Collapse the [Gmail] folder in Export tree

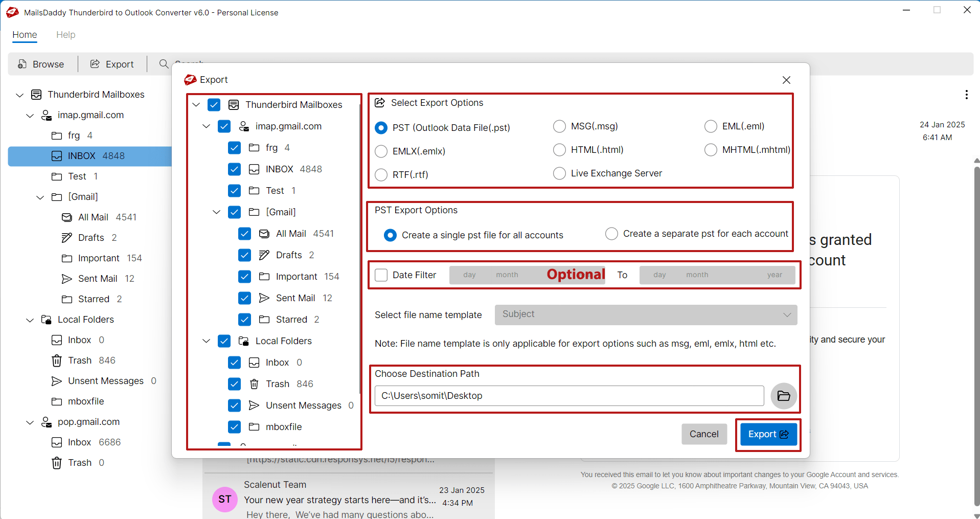[217, 212]
